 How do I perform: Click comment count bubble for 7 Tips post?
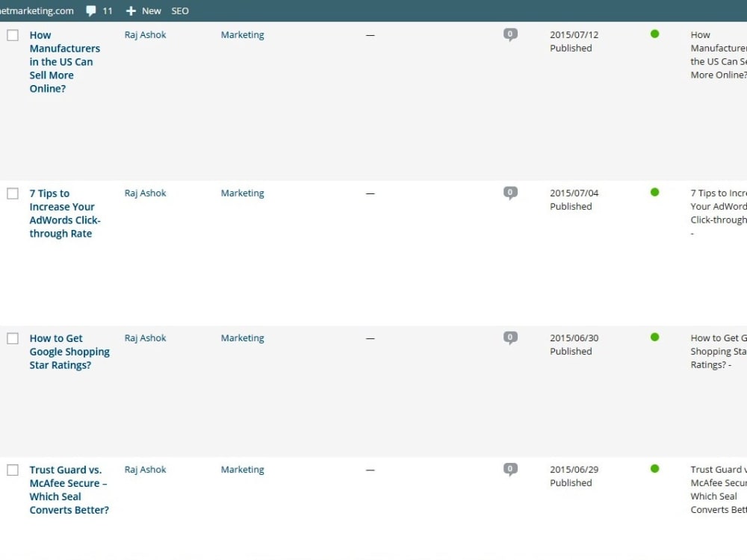coord(510,193)
